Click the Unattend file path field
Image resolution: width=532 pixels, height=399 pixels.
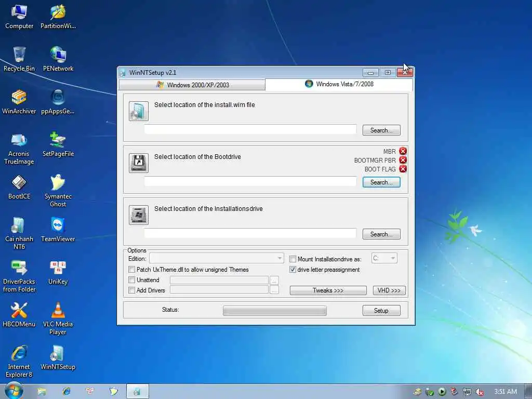point(219,280)
